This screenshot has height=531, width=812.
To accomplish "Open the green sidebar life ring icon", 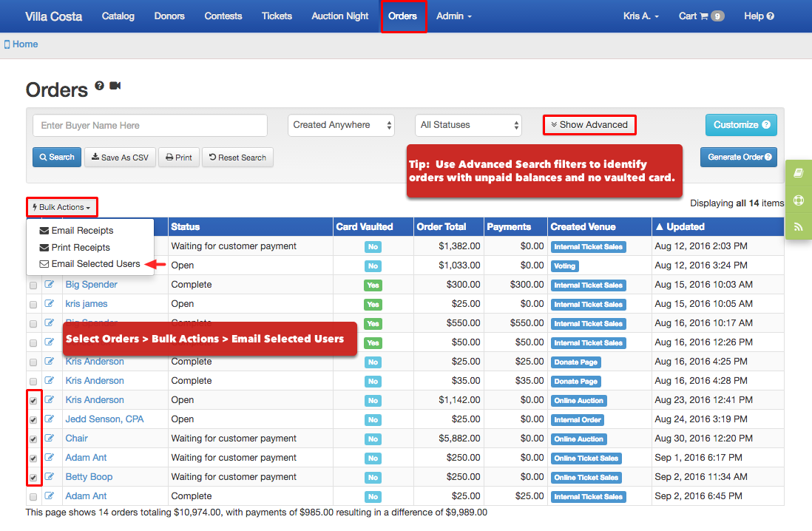I will (x=799, y=200).
